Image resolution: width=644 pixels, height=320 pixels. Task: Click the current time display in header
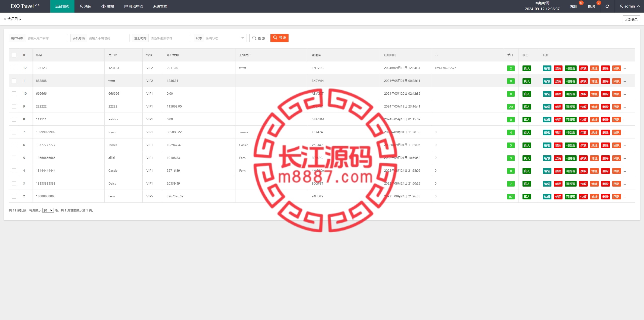pos(542,6)
